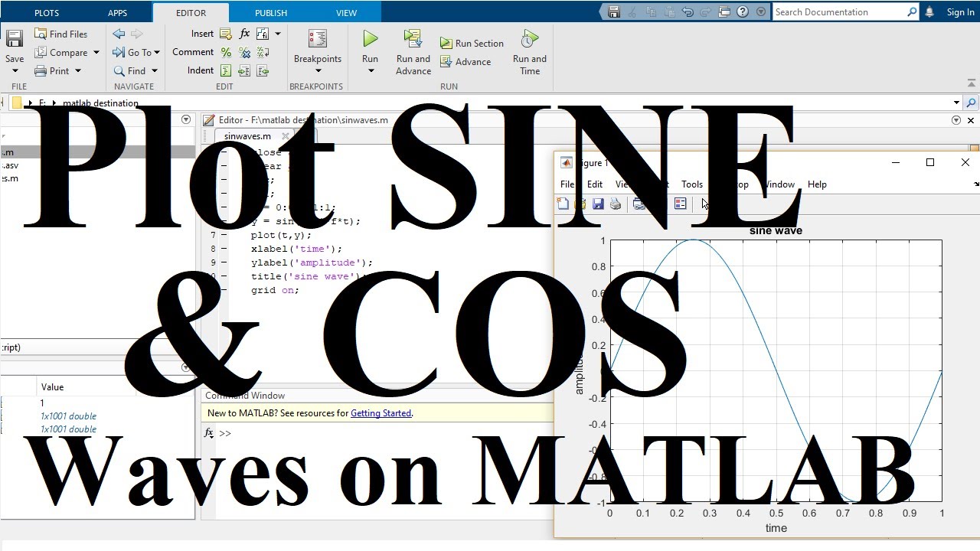Viewport: 980px width, 551px height.
Task: Switch to the APPS tab
Action: click(118, 13)
